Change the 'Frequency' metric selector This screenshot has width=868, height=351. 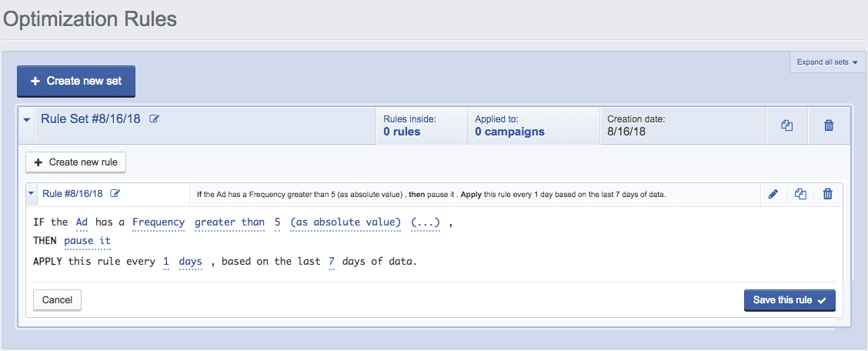[159, 222]
